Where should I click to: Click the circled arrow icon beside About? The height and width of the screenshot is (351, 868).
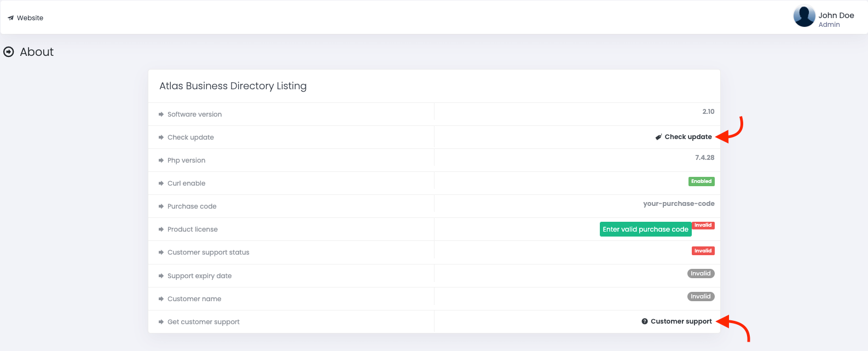(x=9, y=52)
